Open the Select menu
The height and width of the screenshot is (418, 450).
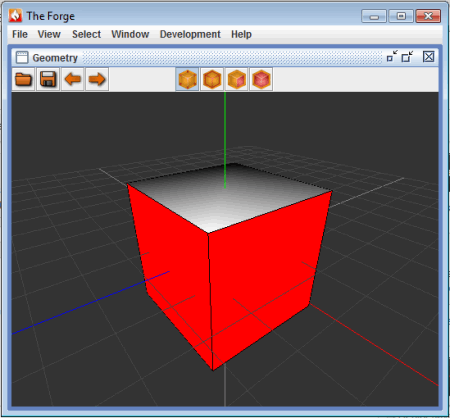[86, 34]
